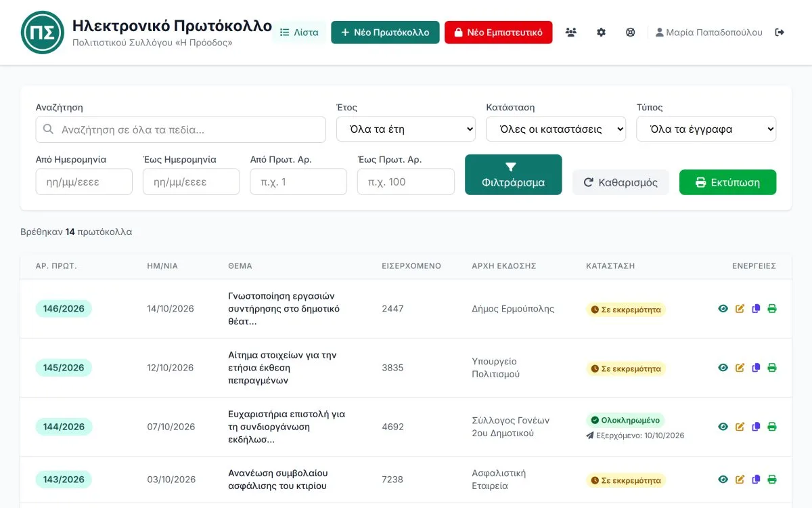This screenshot has width=812, height=508.
Task: Duplicate protocol 143/2026 with copy icon
Action: pos(756,480)
